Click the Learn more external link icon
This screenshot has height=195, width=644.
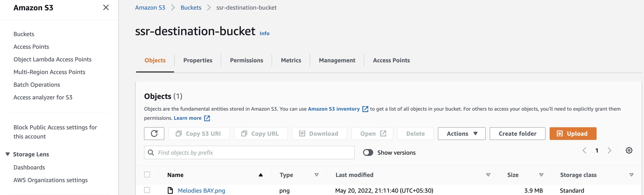click(x=207, y=118)
